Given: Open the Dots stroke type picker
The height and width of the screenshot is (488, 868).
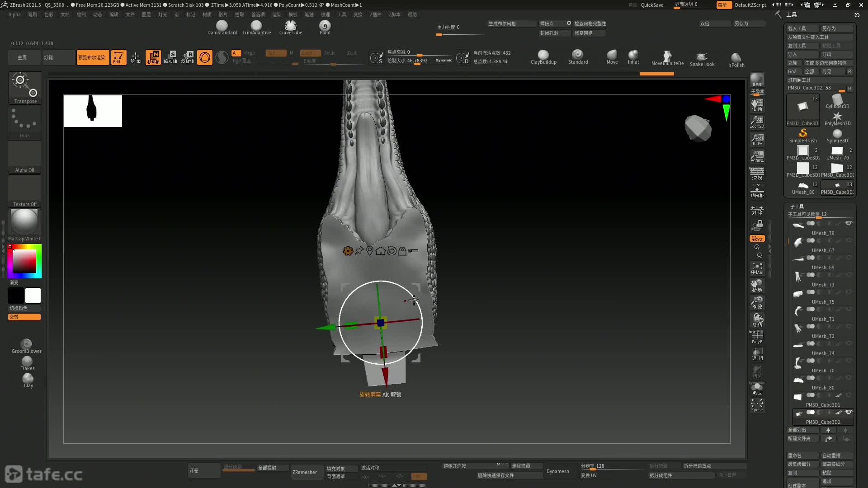Looking at the screenshot, I should (25, 122).
